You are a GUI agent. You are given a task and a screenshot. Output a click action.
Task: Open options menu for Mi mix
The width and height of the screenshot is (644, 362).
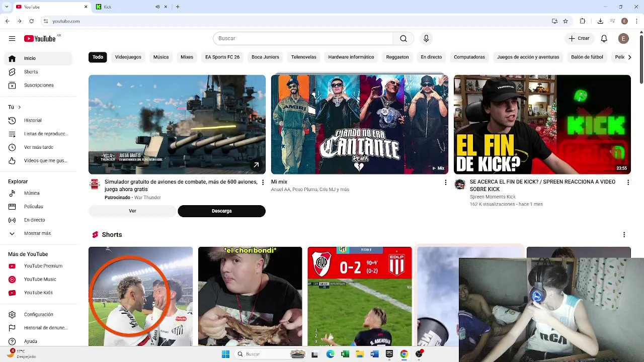[x=445, y=183]
